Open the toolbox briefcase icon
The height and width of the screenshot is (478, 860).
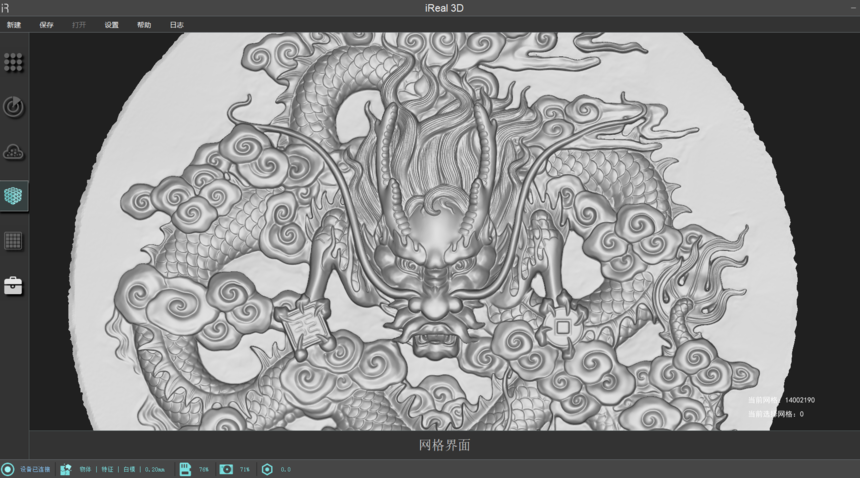coord(13,285)
